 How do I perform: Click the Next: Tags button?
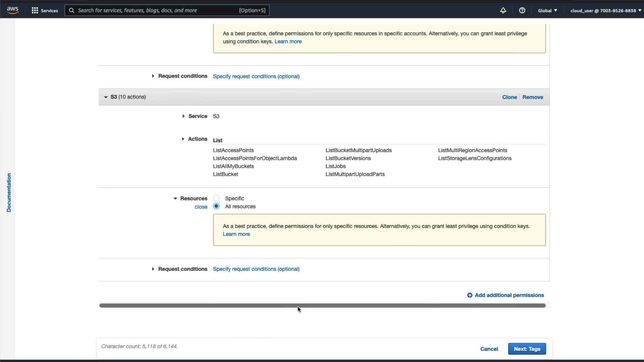(x=527, y=349)
